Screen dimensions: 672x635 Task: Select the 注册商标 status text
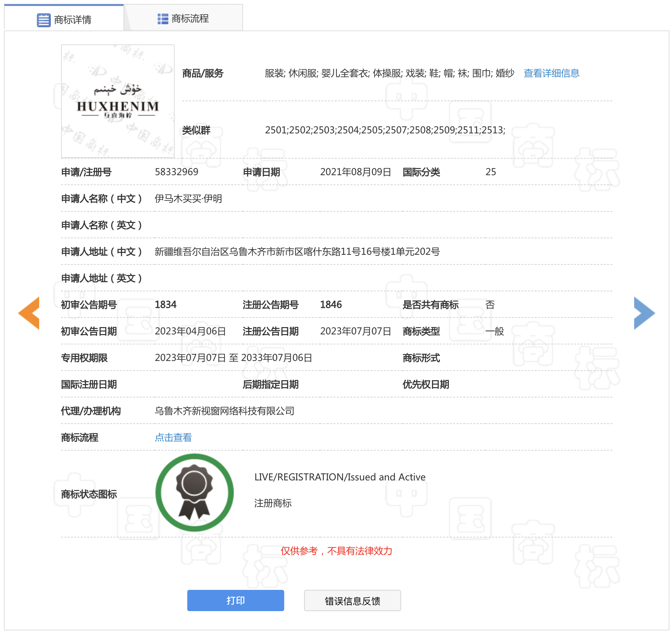click(273, 503)
